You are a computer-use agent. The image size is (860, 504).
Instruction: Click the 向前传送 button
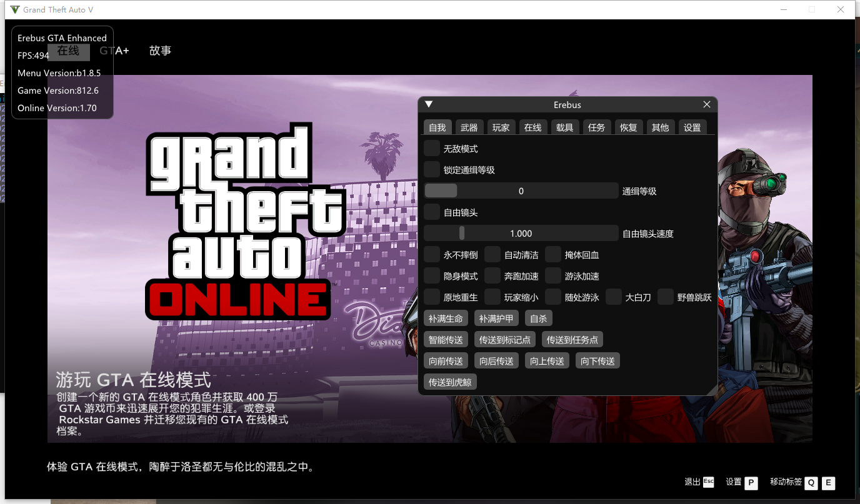446,361
